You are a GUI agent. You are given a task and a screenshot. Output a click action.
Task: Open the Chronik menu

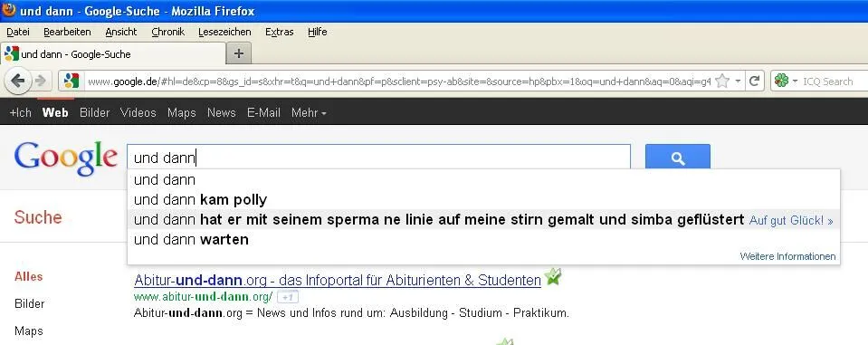[168, 32]
